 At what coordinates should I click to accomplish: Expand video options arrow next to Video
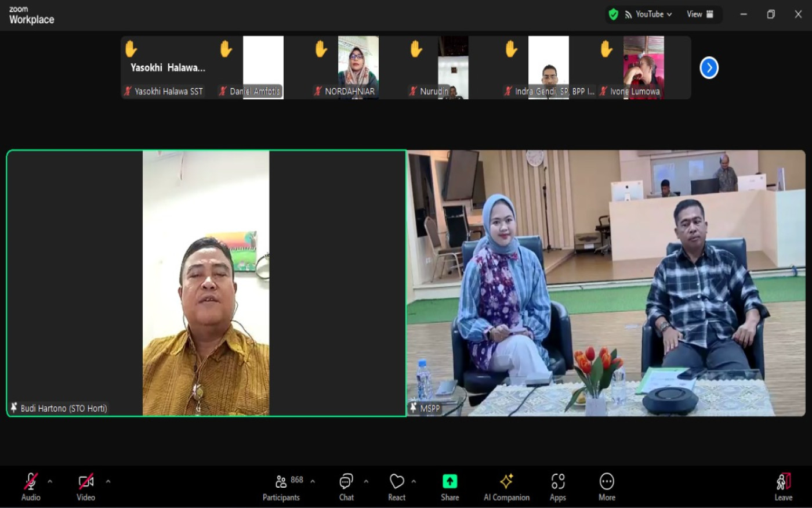click(x=108, y=481)
